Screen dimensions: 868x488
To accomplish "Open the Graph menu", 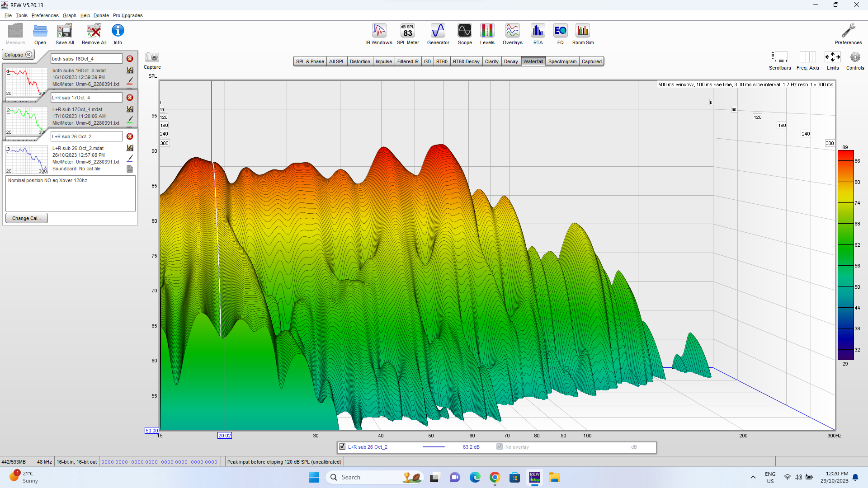I will coord(69,15).
